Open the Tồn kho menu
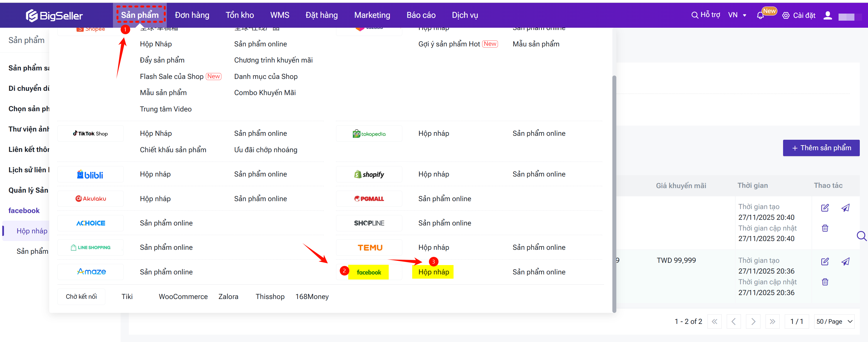Viewport: 868px width, 342px height. coord(240,15)
